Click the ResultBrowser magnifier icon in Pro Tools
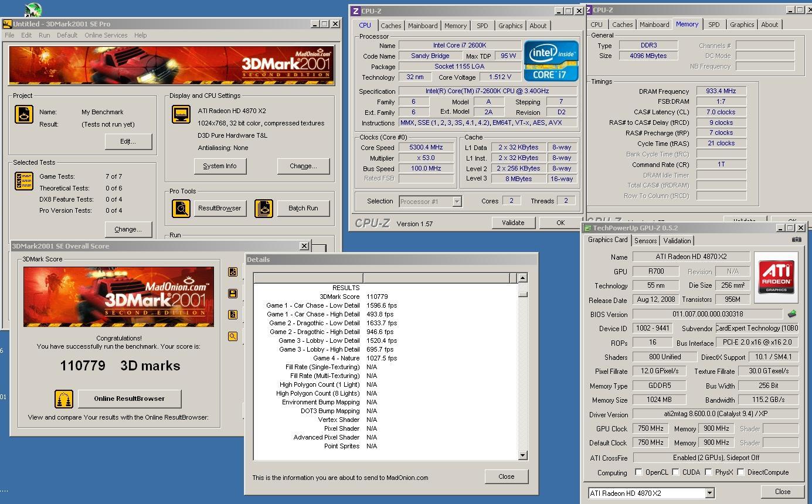812x504 pixels. click(x=181, y=209)
